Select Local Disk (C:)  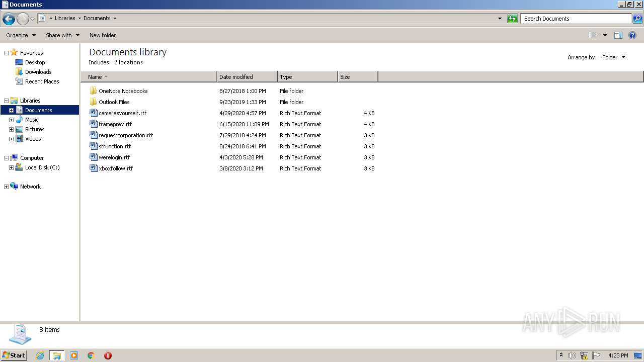click(x=42, y=167)
